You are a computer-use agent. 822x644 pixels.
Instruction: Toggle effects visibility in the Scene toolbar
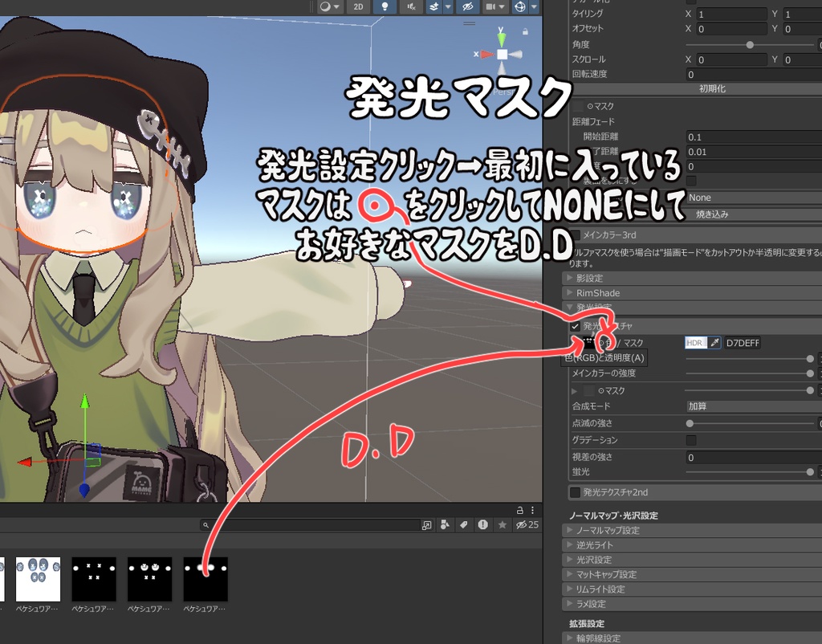[434, 6]
